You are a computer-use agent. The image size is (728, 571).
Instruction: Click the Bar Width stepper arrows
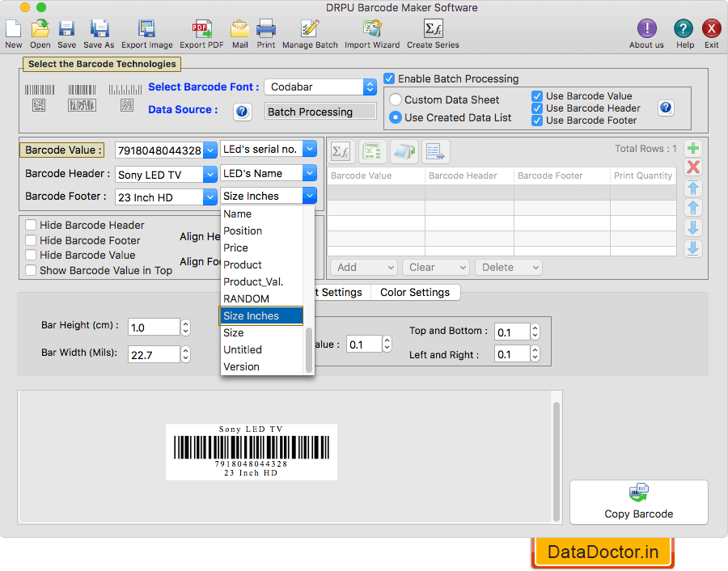click(186, 355)
